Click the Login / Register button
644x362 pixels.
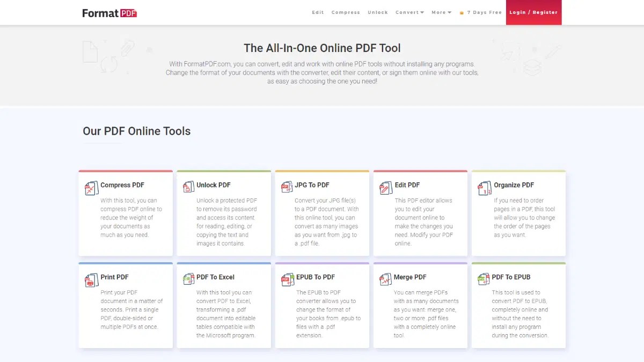(533, 12)
